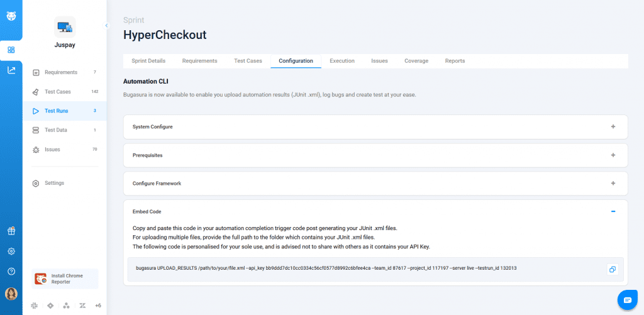This screenshot has width=644, height=315.
Task: Copy the embed code with copy icon
Action: point(613,269)
